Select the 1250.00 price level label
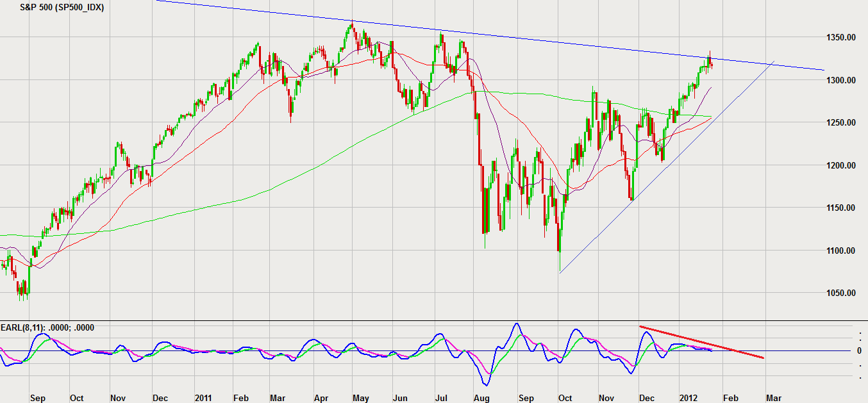 840,122
